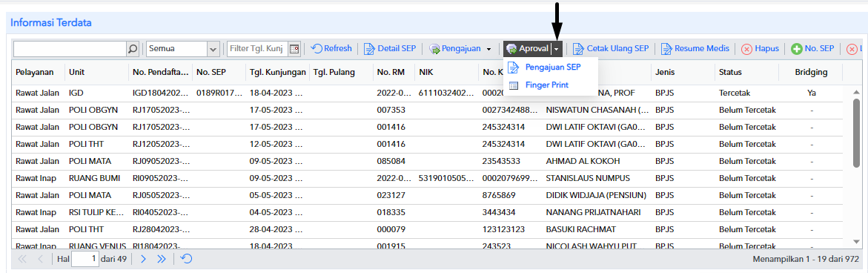Collapse the Aproval dropdown arrow
This screenshot has height=273, width=868.
(x=557, y=49)
